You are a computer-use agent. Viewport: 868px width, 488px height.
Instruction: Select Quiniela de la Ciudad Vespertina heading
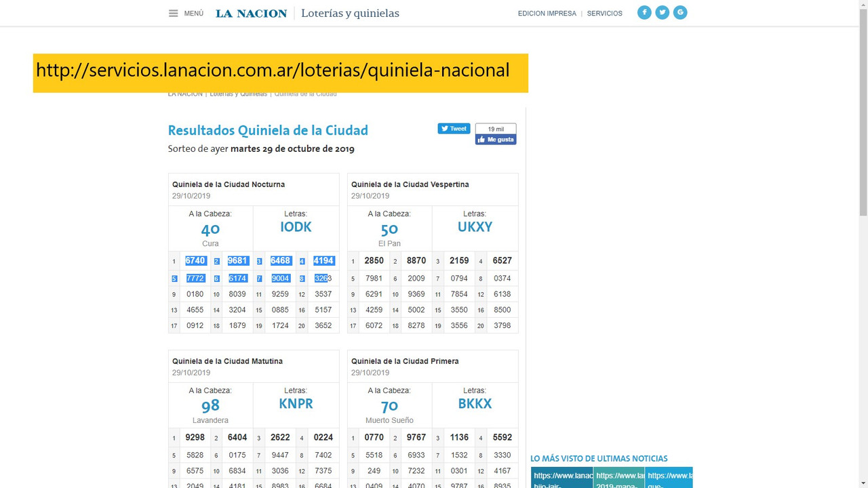click(x=410, y=184)
